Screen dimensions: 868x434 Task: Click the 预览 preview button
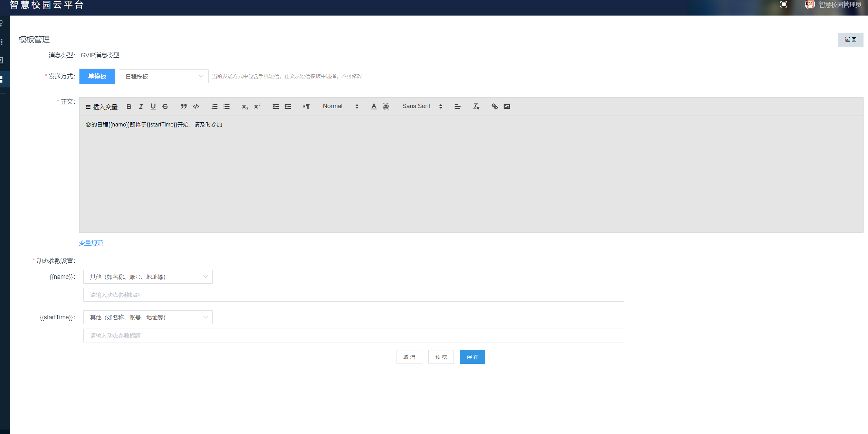(441, 357)
